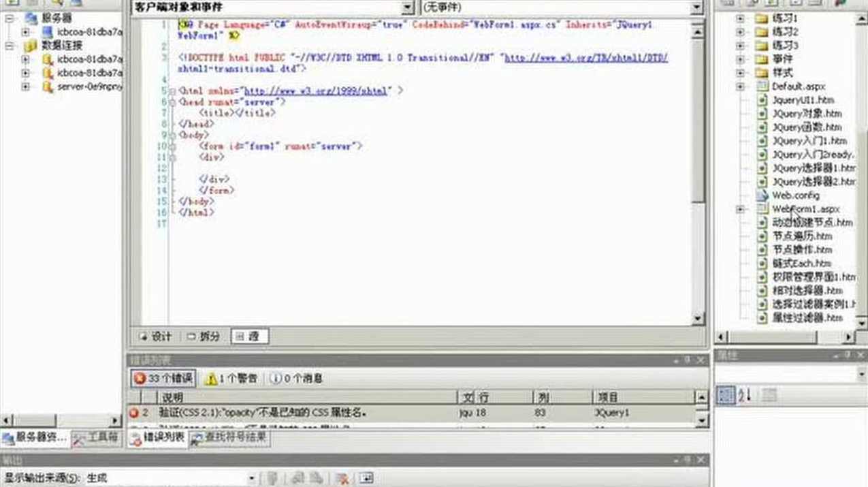Toggle the 33 个错误 filter button
The height and width of the screenshot is (487, 868).
click(162, 379)
